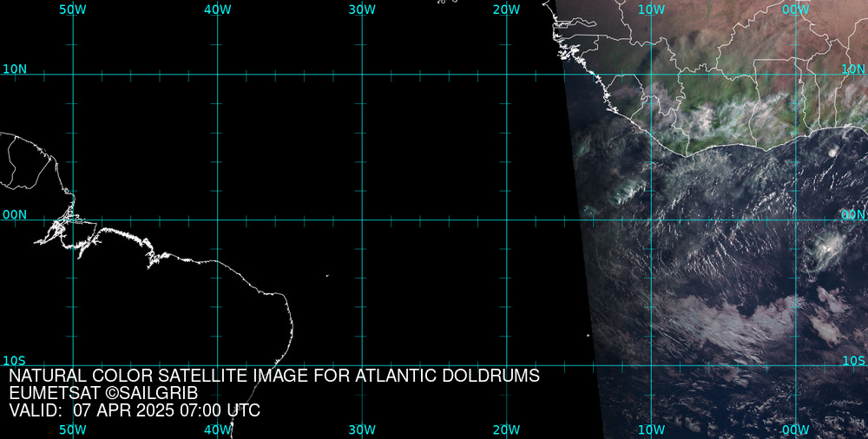Click the "50W" label on the top edge
This screenshot has width=868, height=439.
pyautogui.click(x=73, y=10)
